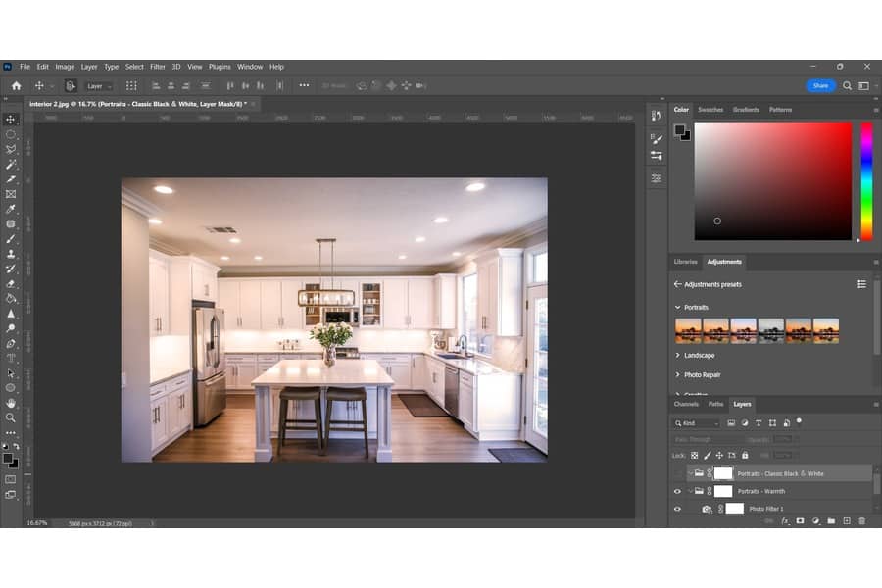Toggle lock transparent pixels

pyautogui.click(x=694, y=455)
